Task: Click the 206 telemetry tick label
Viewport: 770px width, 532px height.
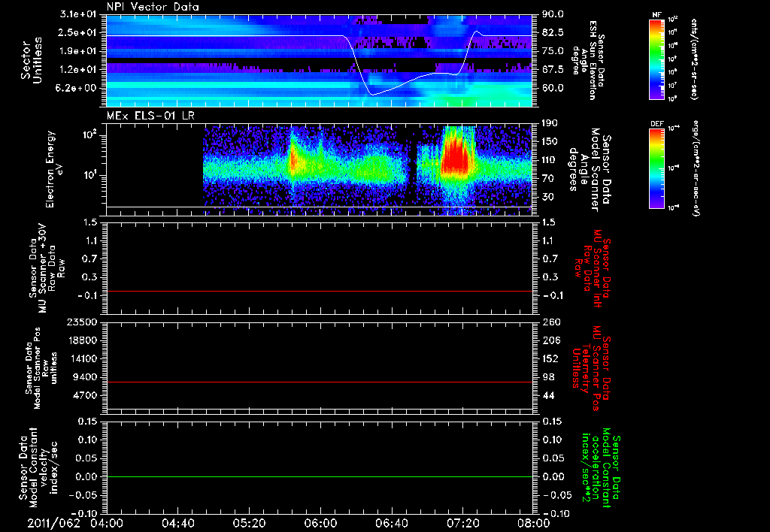Action: click(x=551, y=340)
